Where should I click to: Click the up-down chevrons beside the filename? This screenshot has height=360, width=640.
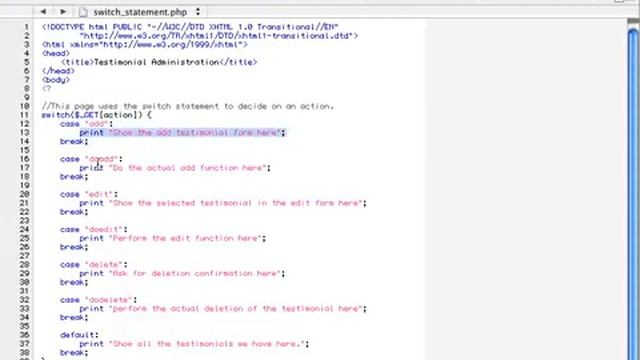(x=198, y=12)
